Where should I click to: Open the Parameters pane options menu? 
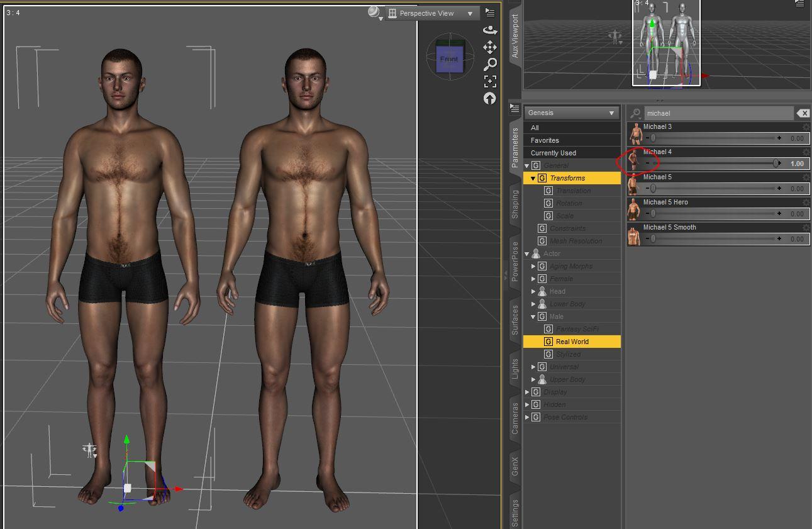(514, 108)
